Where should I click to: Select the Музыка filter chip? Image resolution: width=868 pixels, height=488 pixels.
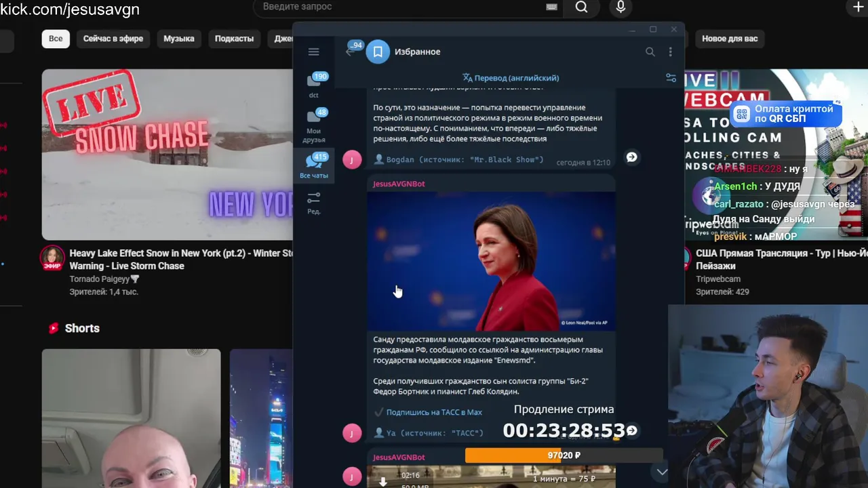coord(179,39)
